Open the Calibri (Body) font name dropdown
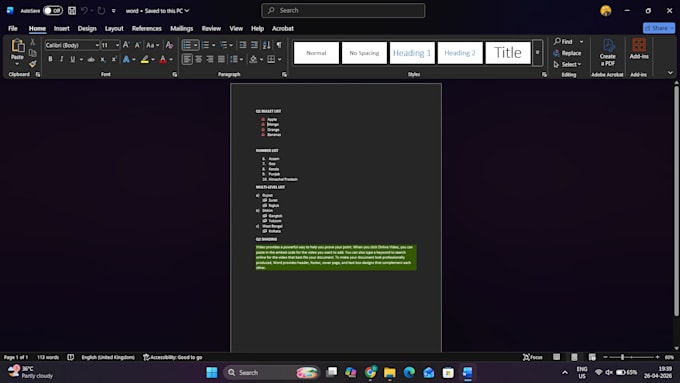This screenshot has height=383, width=680. 97,45
